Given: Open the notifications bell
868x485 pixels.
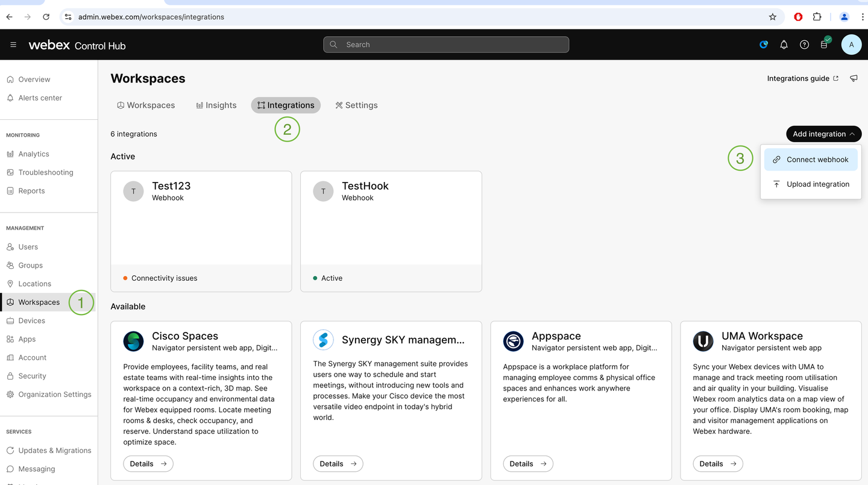Looking at the screenshot, I should click(x=784, y=45).
